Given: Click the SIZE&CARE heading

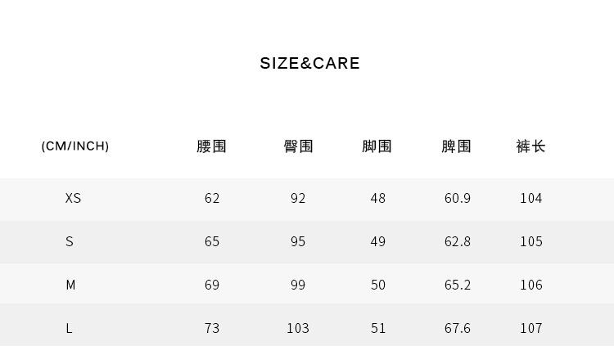Looking at the screenshot, I should click(x=309, y=64).
